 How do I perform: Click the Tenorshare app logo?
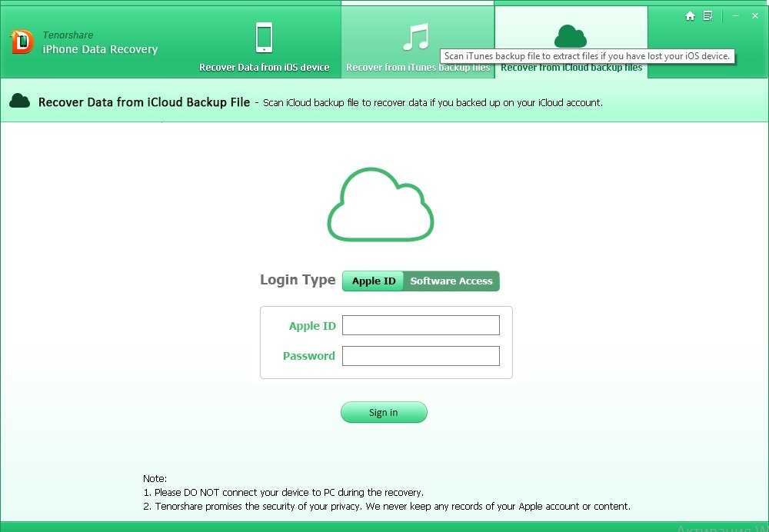pyautogui.click(x=22, y=42)
